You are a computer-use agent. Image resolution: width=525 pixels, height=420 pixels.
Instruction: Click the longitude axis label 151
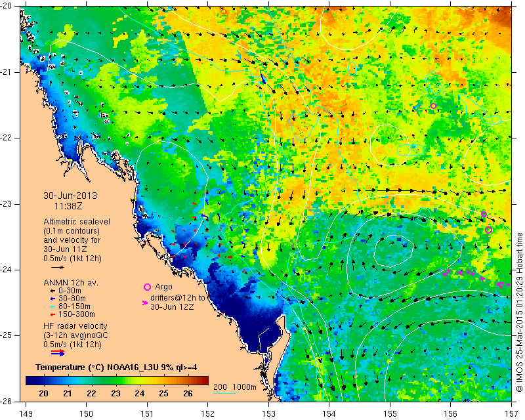[147, 414]
